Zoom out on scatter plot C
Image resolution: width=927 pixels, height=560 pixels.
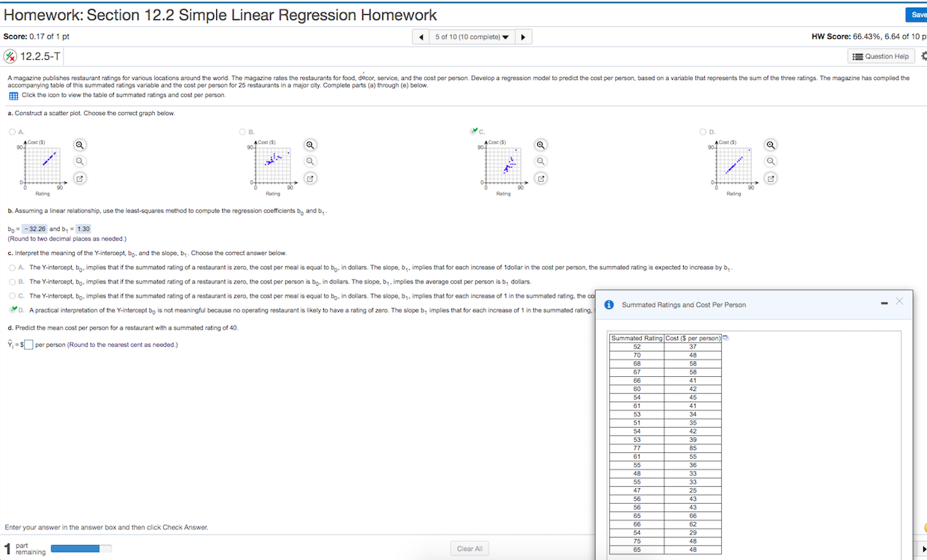[x=540, y=160]
